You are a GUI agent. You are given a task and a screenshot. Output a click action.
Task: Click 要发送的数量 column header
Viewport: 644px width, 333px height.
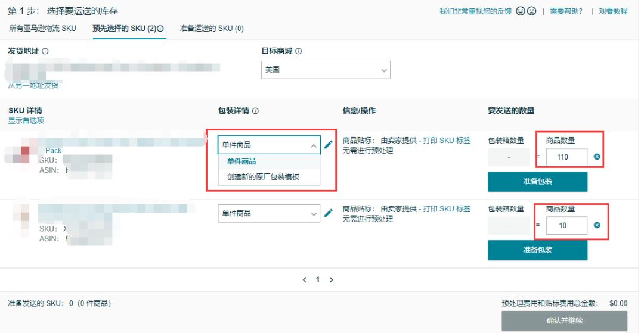[x=511, y=111]
